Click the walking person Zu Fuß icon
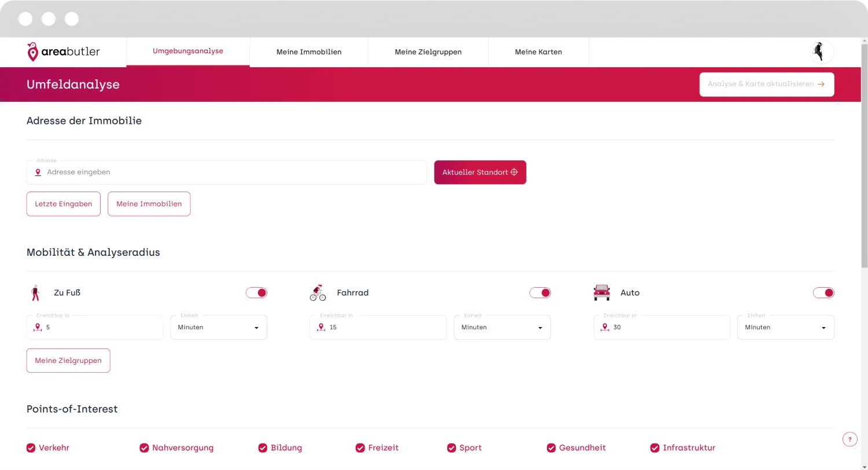868x470 pixels. [x=36, y=293]
